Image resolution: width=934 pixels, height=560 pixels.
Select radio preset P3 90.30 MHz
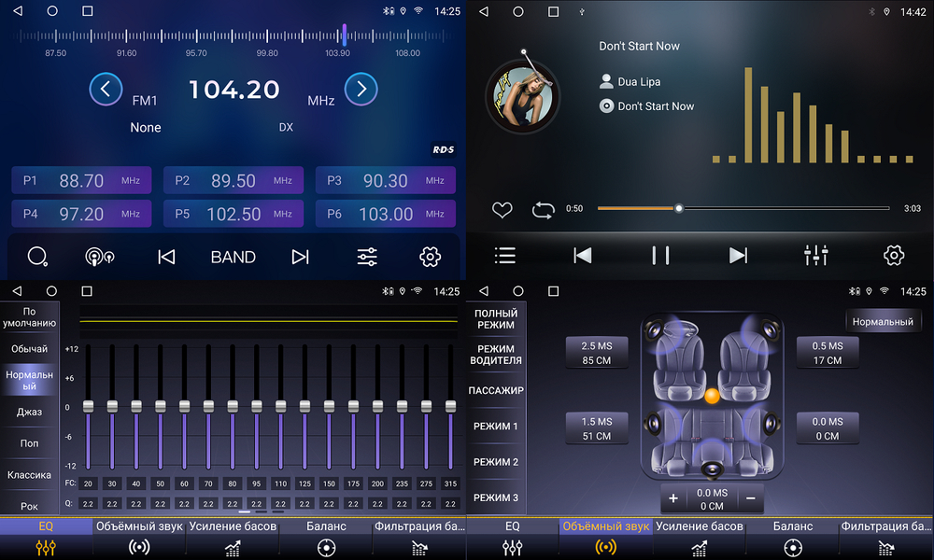point(385,179)
